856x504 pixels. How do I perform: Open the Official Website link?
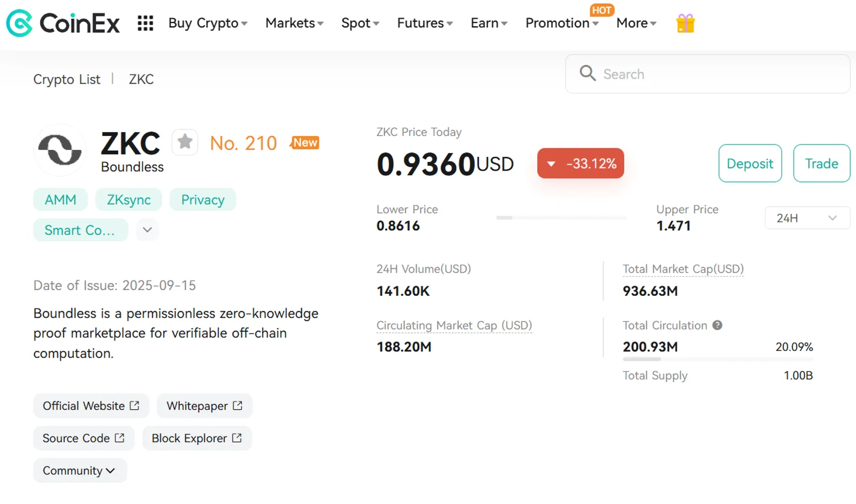click(x=91, y=406)
